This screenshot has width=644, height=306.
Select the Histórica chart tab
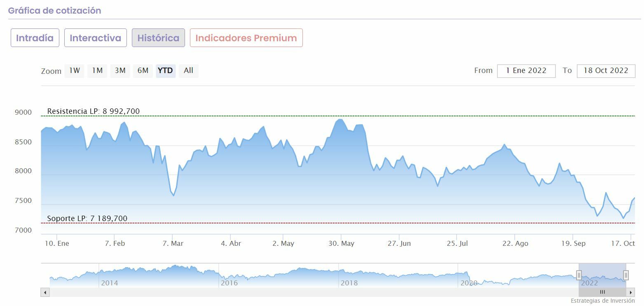pos(158,38)
